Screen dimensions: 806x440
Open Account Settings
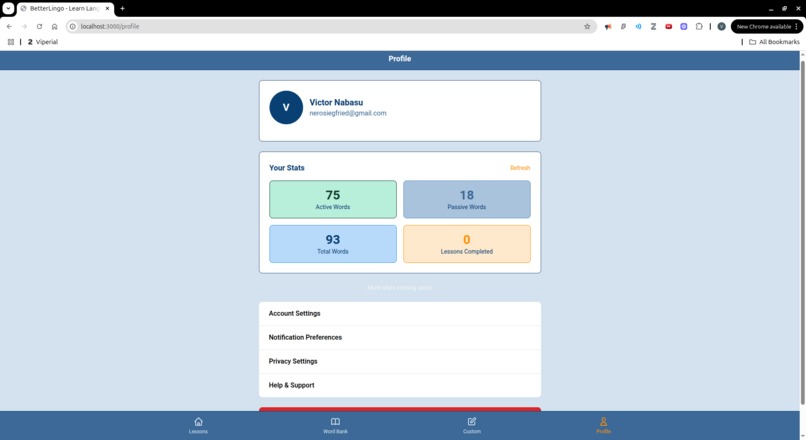pos(400,314)
